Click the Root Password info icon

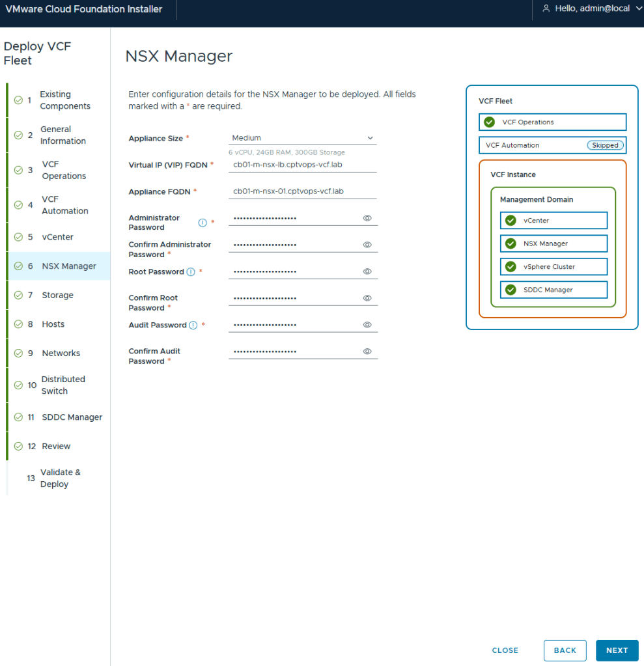coord(191,272)
